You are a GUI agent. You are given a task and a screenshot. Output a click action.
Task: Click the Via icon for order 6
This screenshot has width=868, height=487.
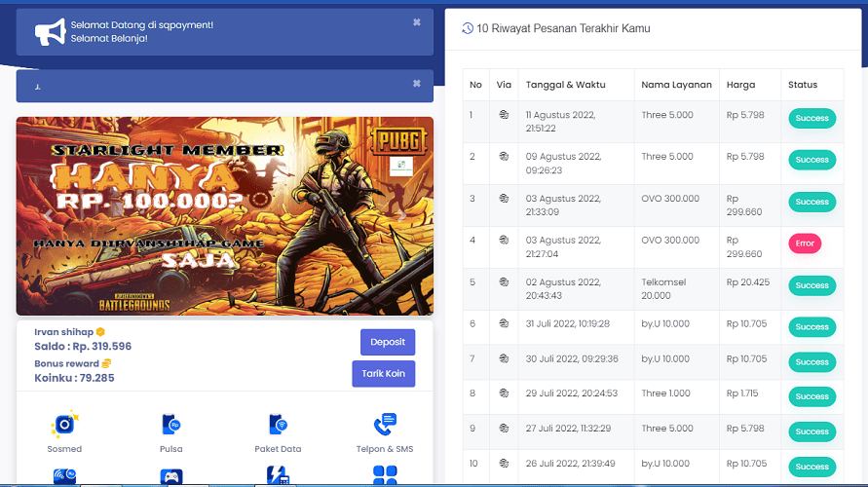pyautogui.click(x=504, y=323)
